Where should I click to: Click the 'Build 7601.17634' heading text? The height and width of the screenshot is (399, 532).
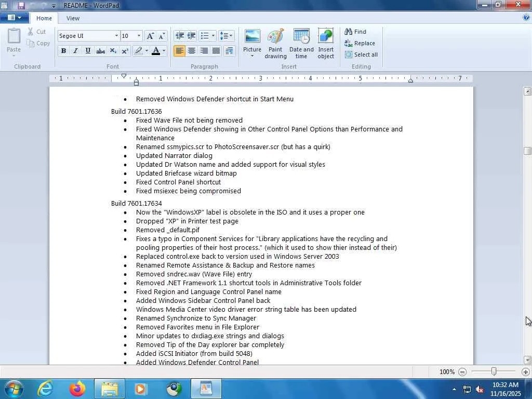(137, 203)
